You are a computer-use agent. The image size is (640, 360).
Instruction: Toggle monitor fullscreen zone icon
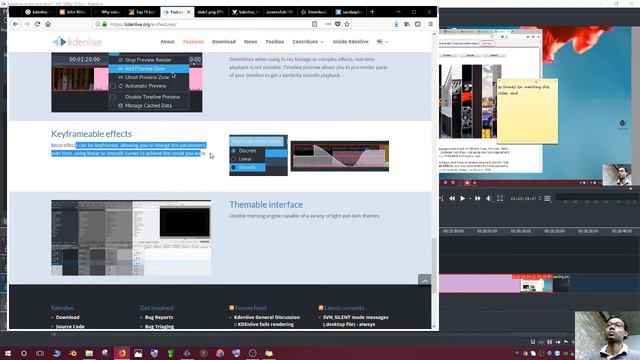500,198
